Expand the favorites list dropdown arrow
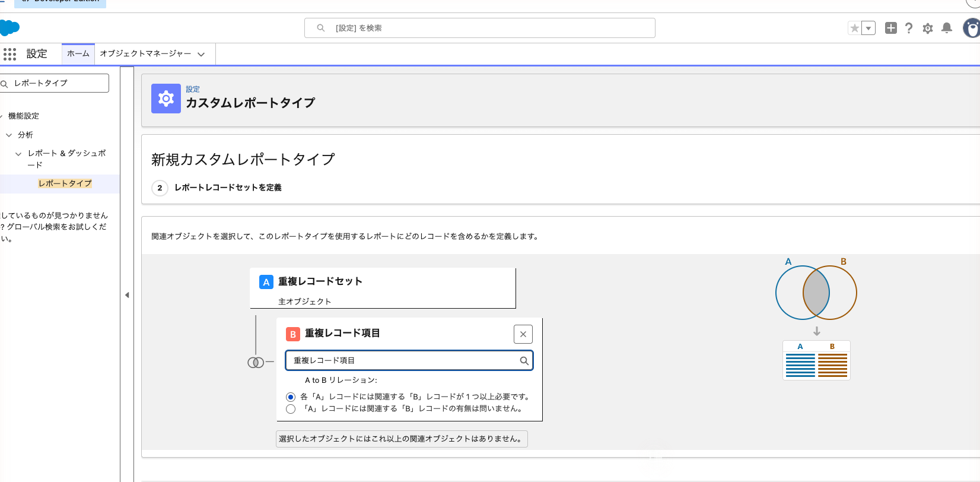 click(x=868, y=28)
